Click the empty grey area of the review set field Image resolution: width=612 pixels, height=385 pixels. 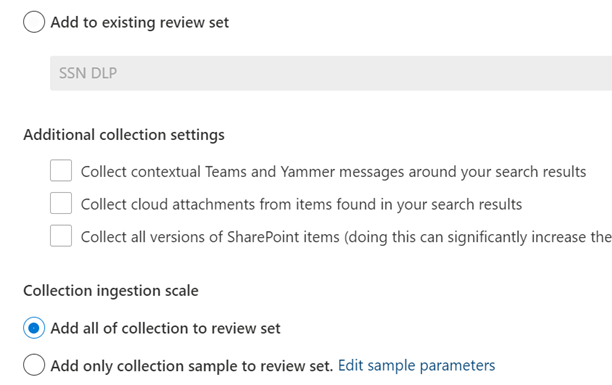363,73
